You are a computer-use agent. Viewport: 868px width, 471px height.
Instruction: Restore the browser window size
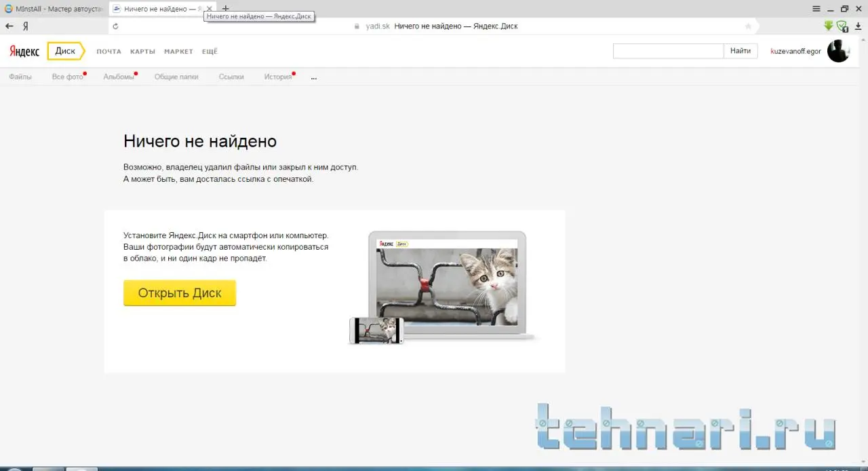point(844,9)
